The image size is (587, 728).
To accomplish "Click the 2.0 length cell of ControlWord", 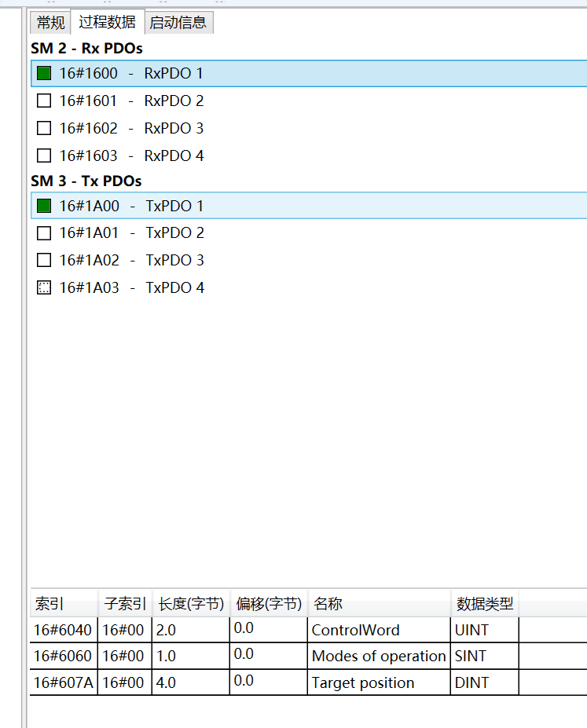I will point(191,630).
